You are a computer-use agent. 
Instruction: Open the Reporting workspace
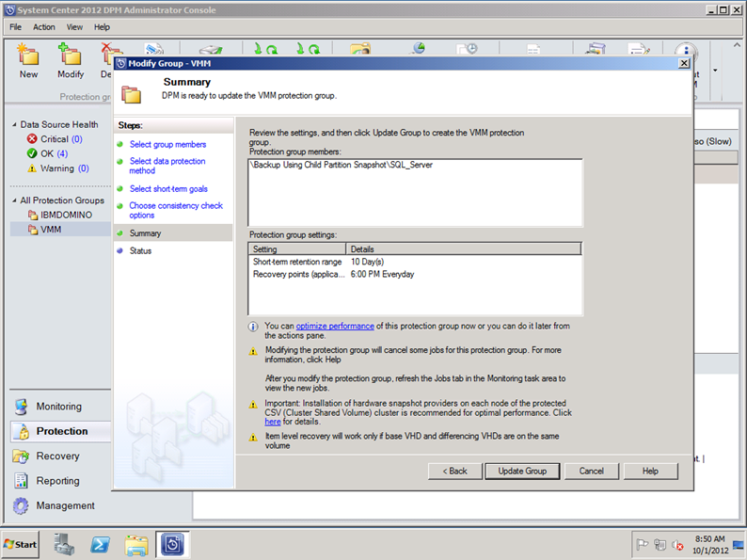59,481
